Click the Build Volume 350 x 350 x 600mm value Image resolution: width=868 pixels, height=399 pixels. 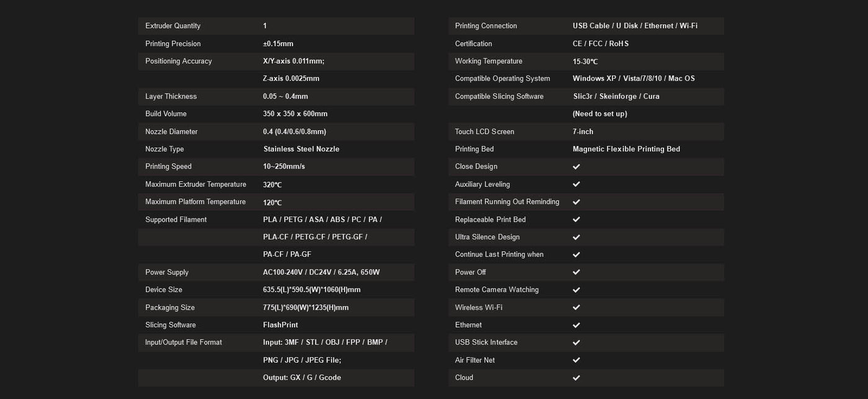click(295, 114)
